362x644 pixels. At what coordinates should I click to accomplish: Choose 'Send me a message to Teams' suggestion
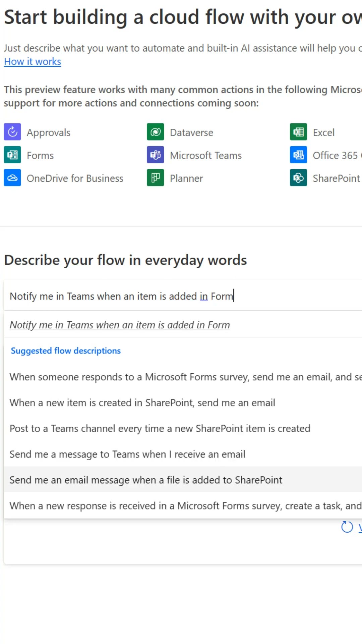(127, 454)
